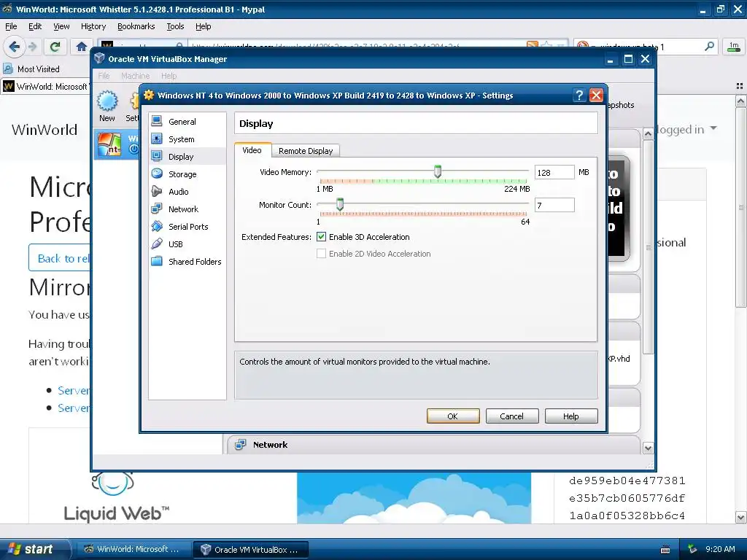Click New VM icon in VirtualBox Manager
Screen dimensions: 747x560
[107, 106]
